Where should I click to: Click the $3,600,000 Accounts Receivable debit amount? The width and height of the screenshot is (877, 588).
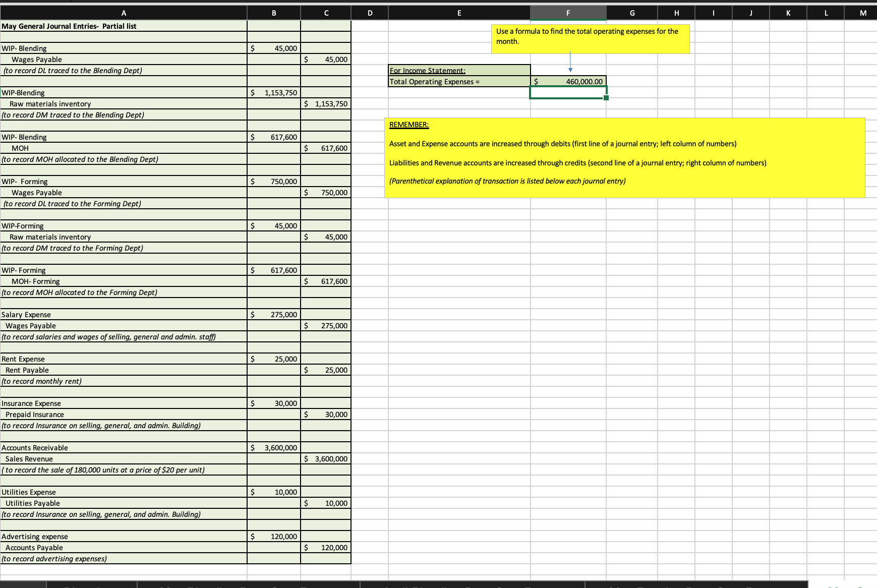tap(275, 447)
